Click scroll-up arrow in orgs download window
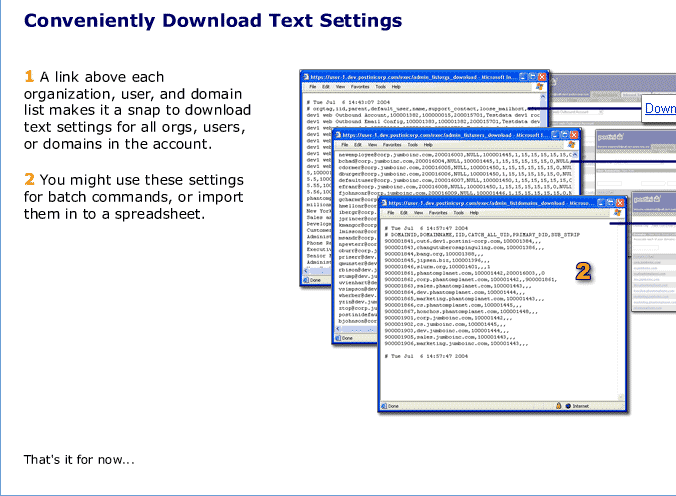The height and width of the screenshot is (496, 676). coord(543,97)
